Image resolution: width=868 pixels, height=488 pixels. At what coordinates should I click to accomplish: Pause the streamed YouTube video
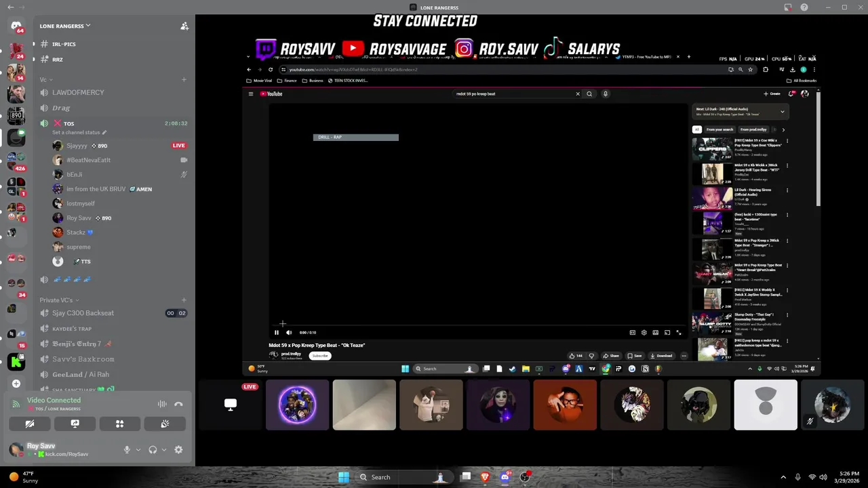tap(276, 333)
